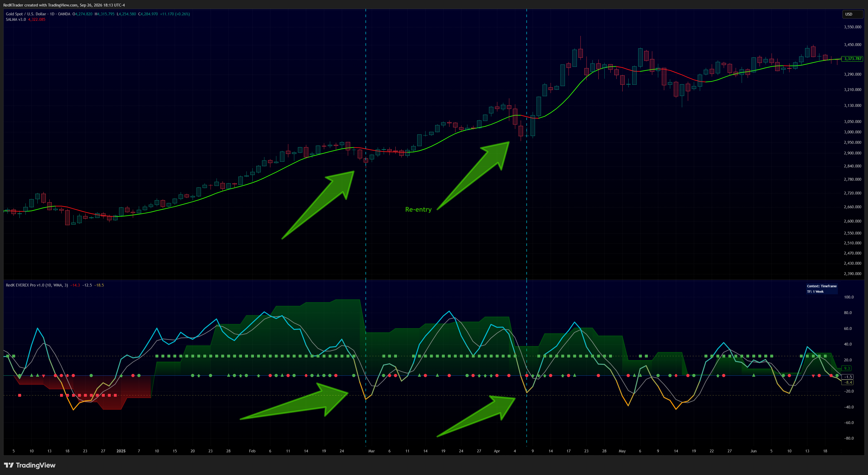Viewport: 868px width, 475px height.
Task: Click the change value +11.170 (+0.26%)
Action: (x=175, y=14)
